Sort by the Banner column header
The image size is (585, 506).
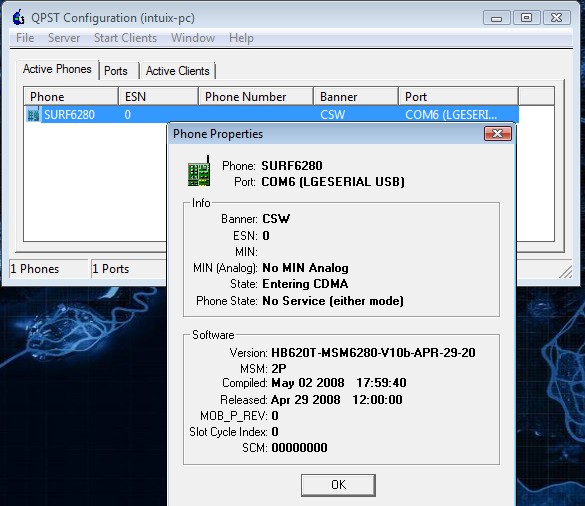[x=356, y=97]
